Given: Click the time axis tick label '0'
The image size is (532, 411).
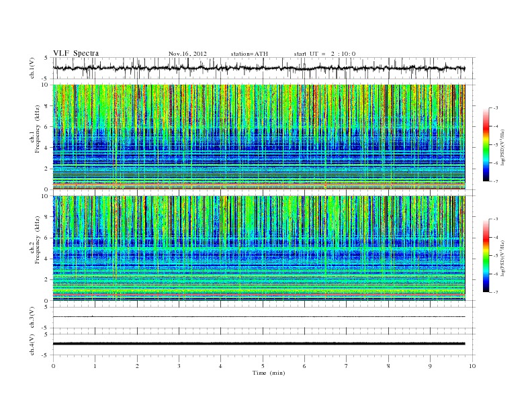Looking at the screenshot, I should (53, 366).
